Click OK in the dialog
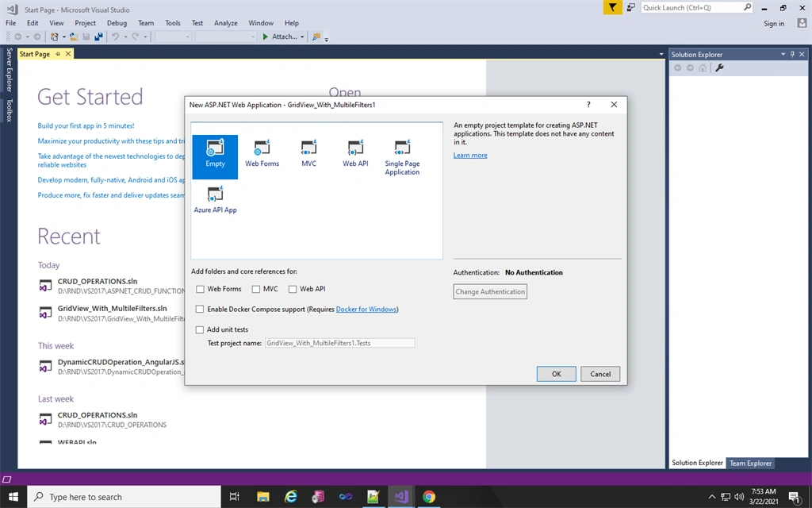This screenshot has height=508, width=812. coord(556,374)
